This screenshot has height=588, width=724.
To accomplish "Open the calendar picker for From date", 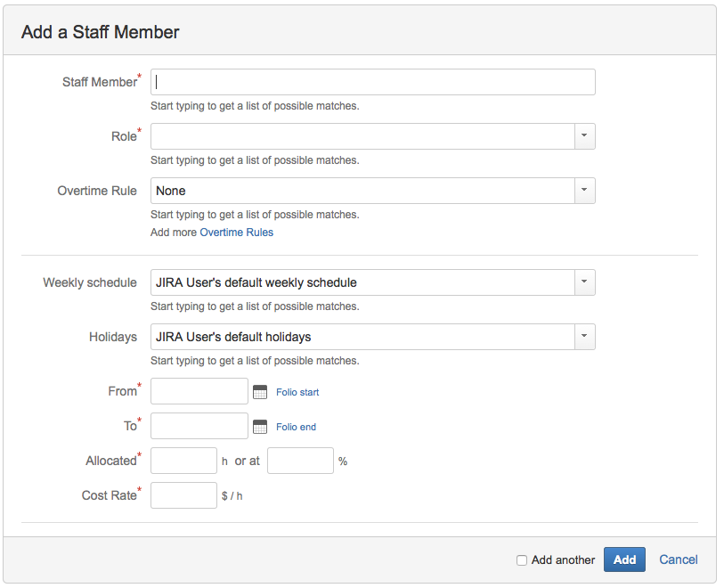I will pos(259,390).
